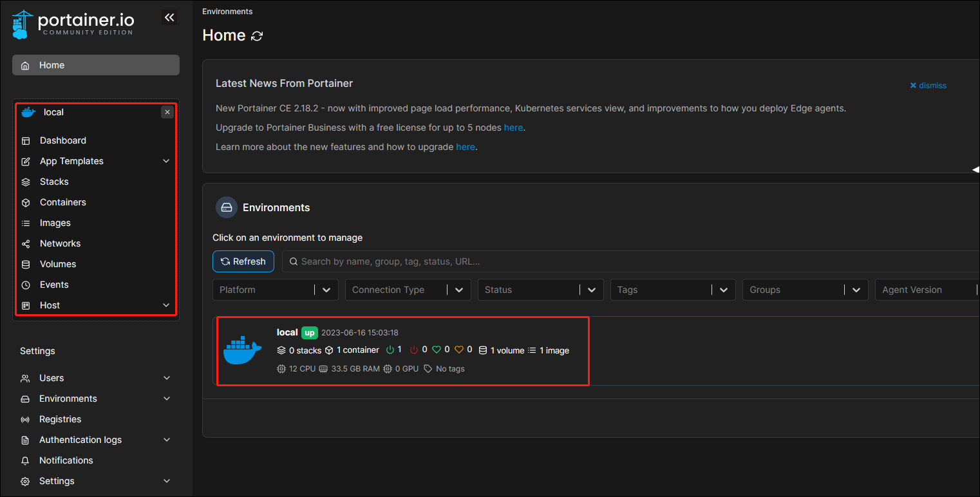980x497 pixels.
Task: Click the Docker whale icon in local environment card
Action: pyautogui.click(x=243, y=350)
